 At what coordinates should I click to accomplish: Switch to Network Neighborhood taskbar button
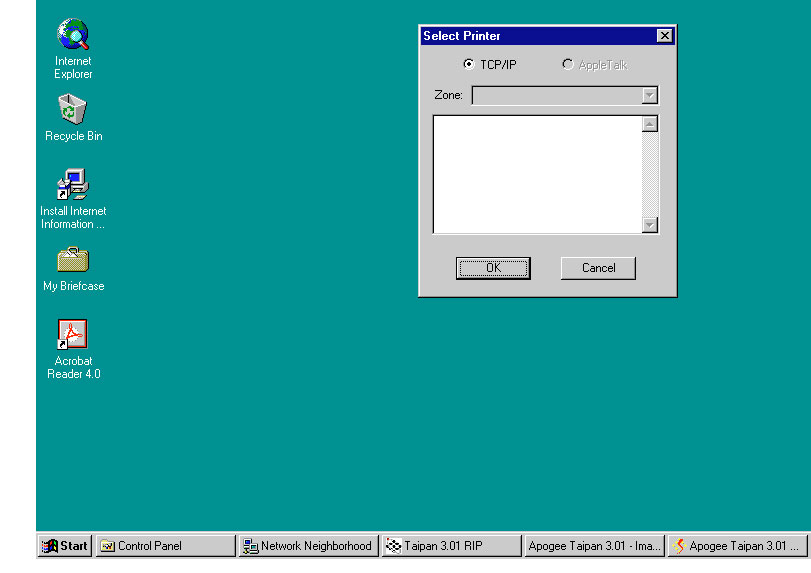coord(309,546)
